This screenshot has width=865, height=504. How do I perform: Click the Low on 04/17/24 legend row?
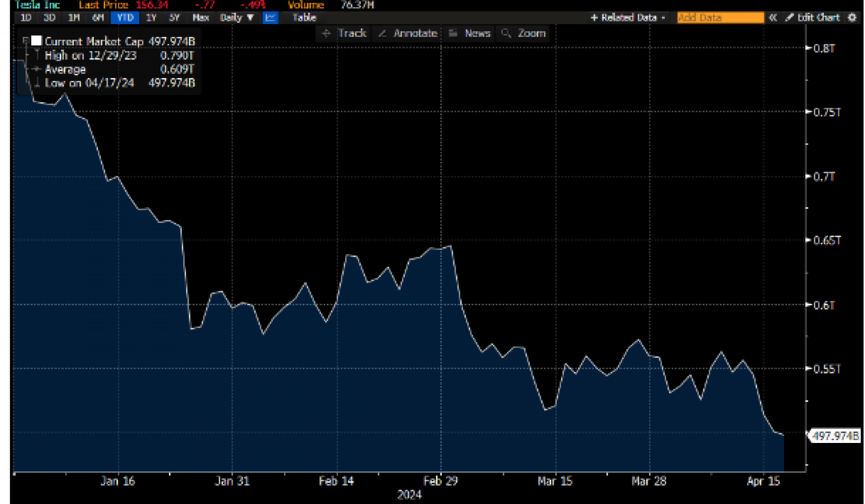[x=120, y=83]
